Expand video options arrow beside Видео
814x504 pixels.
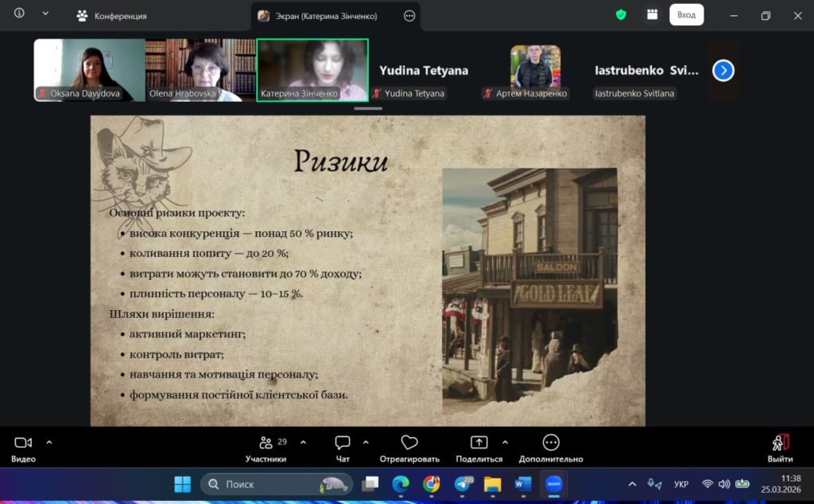pyautogui.click(x=49, y=442)
